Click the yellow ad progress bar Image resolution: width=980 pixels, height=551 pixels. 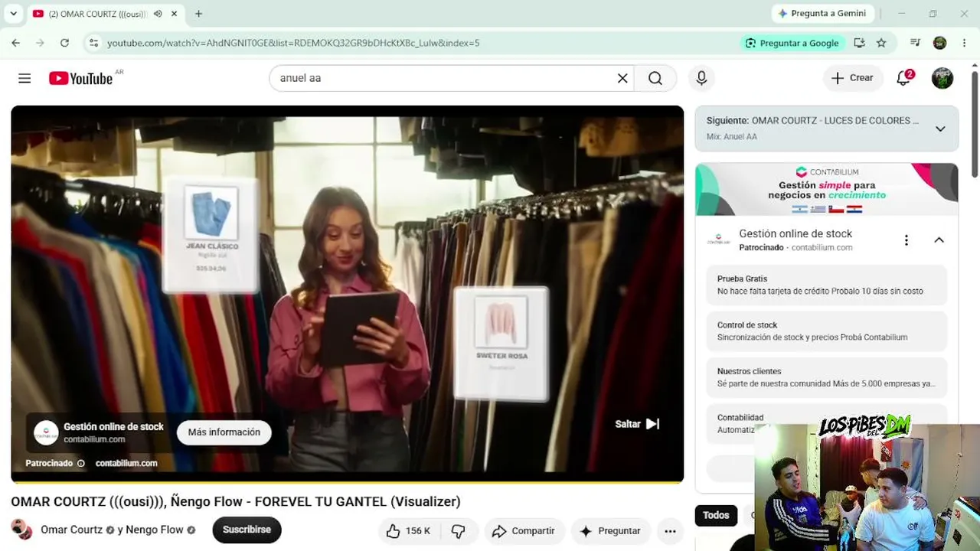[347, 482]
